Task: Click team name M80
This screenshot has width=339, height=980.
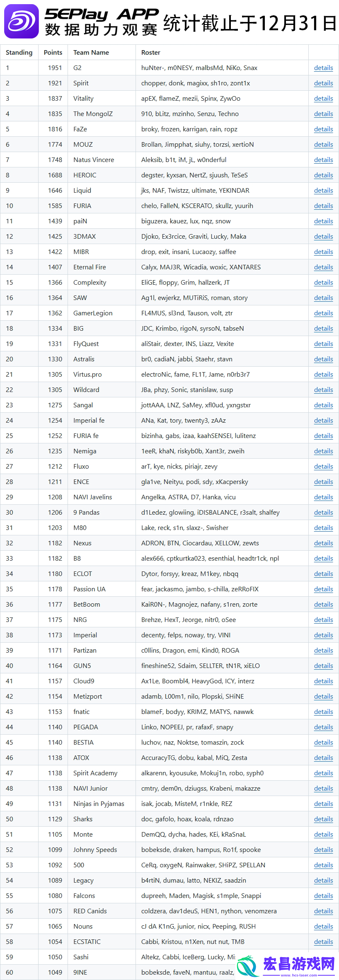Action: (x=80, y=528)
